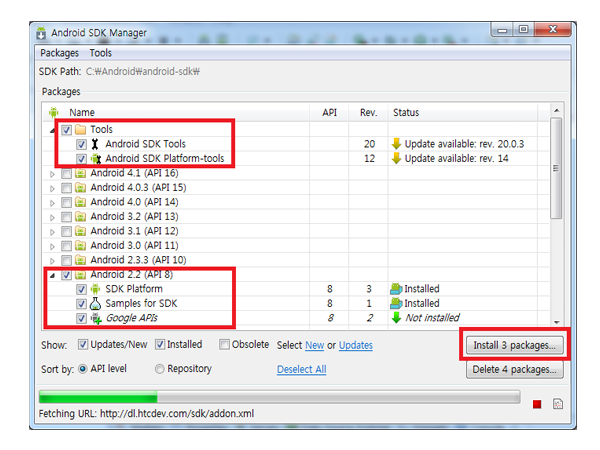Click the wrench icon for Android SDK Tools

coord(95,144)
